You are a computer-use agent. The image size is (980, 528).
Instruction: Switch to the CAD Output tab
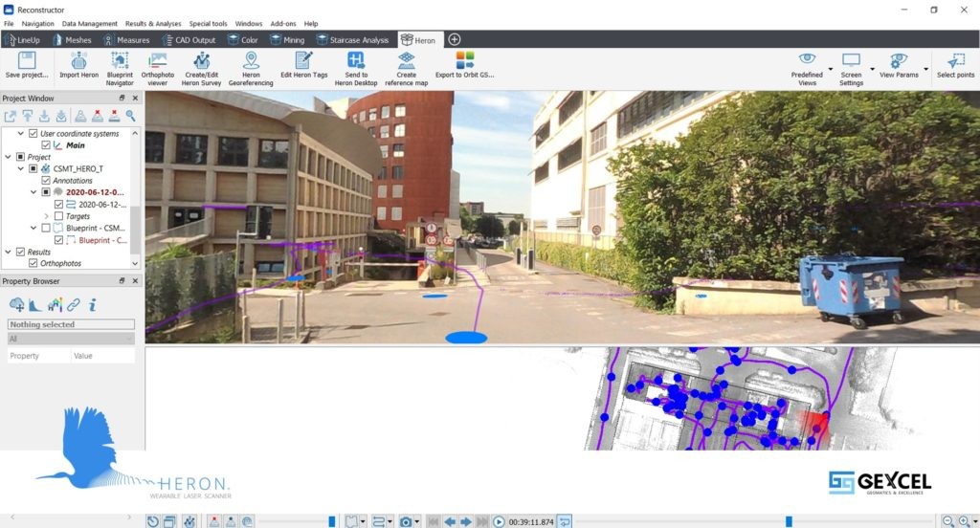[189, 40]
